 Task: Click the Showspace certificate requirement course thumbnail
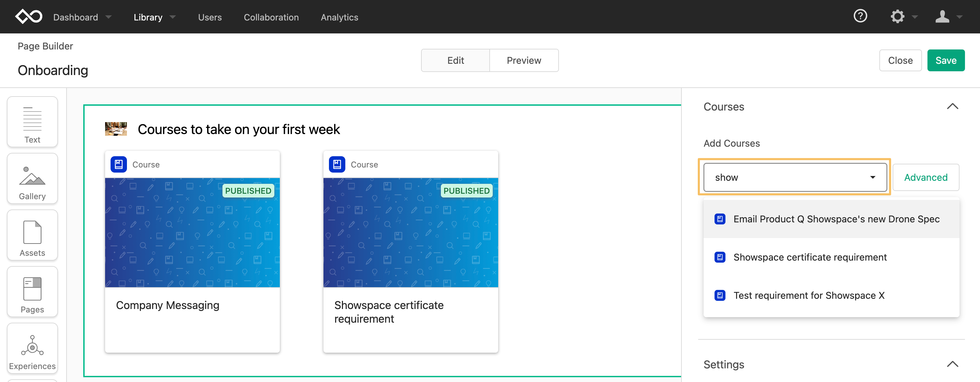pyautogui.click(x=411, y=233)
